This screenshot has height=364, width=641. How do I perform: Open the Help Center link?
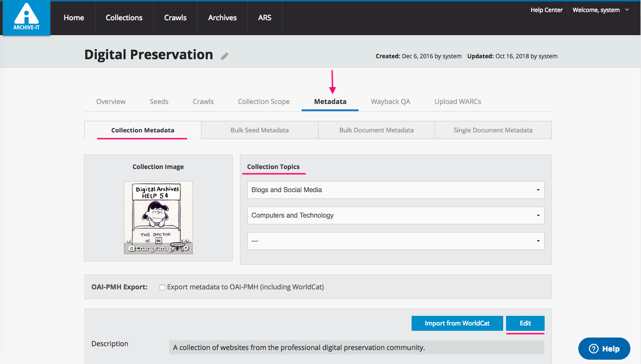coord(546,10)
